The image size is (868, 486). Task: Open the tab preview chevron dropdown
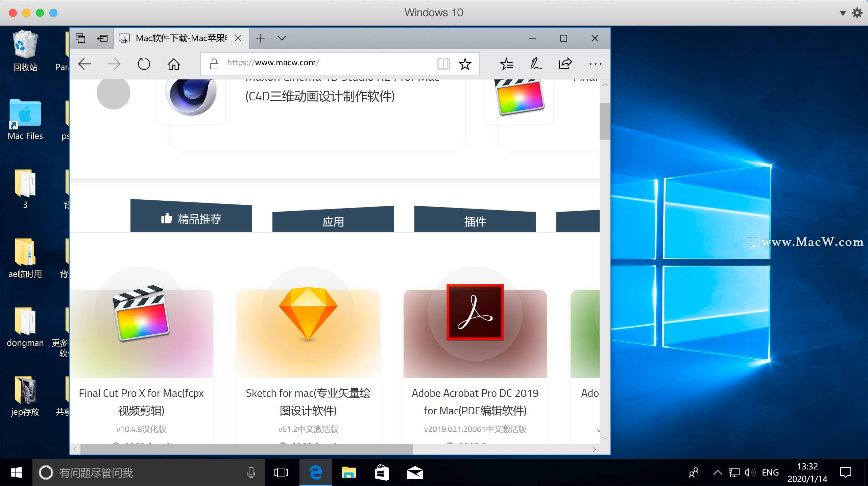pos(282,38)
